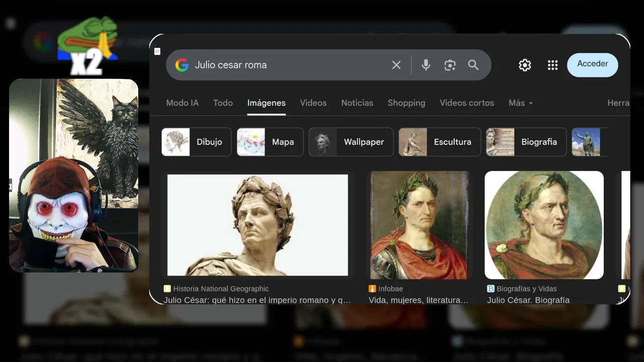
Task: Filter images by Mapa chip
Action: 270,142
